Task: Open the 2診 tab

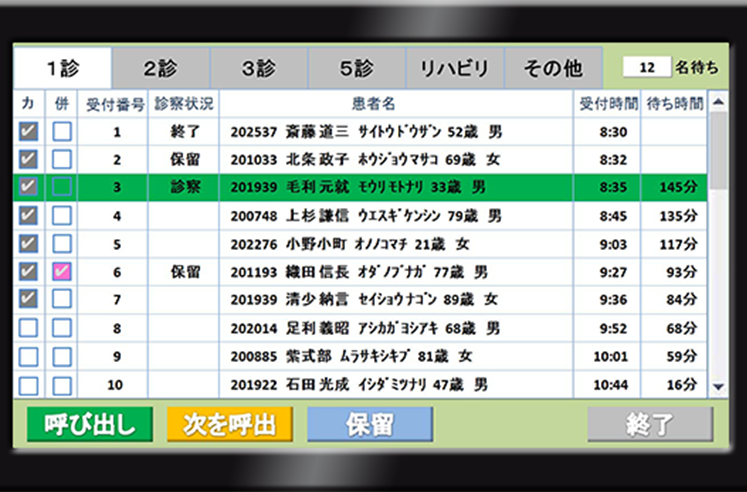Action: tap(161, 68)
